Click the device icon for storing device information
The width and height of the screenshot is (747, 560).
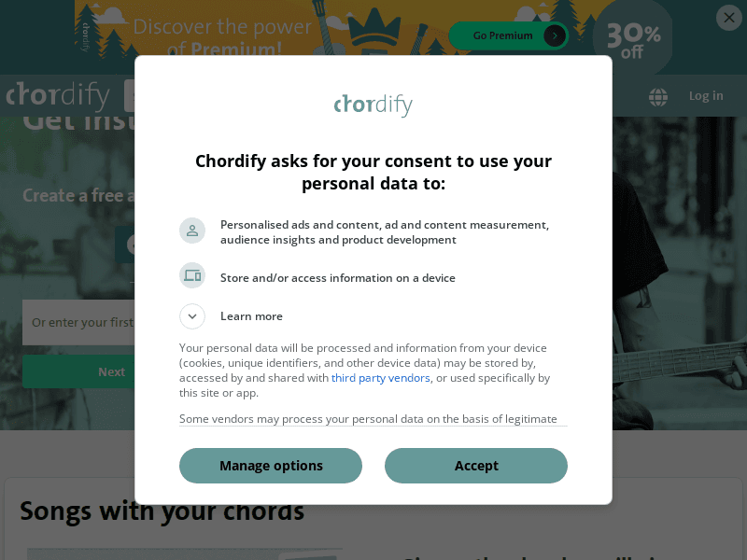point(192,276)
